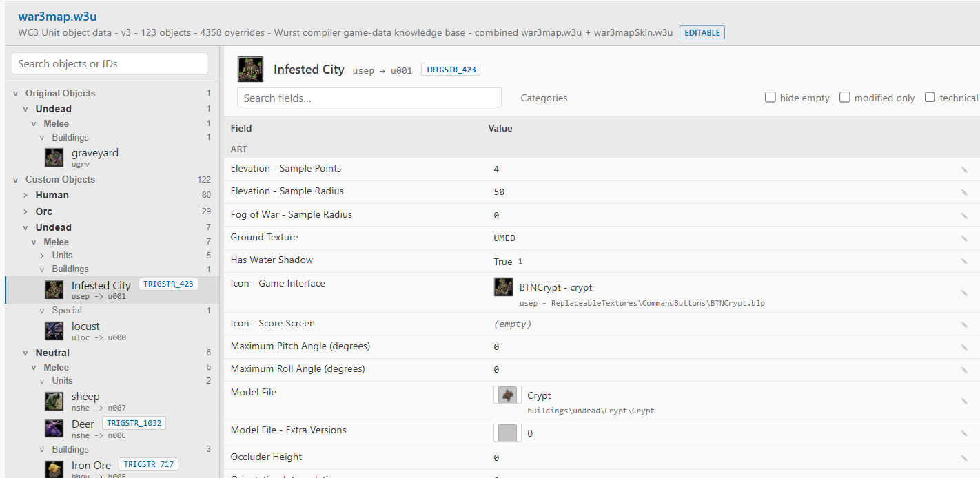The height and width of the screenshot is (478, 980).
Task: Click the Infested City icon in sidebar
Action: tap(54, 290)
